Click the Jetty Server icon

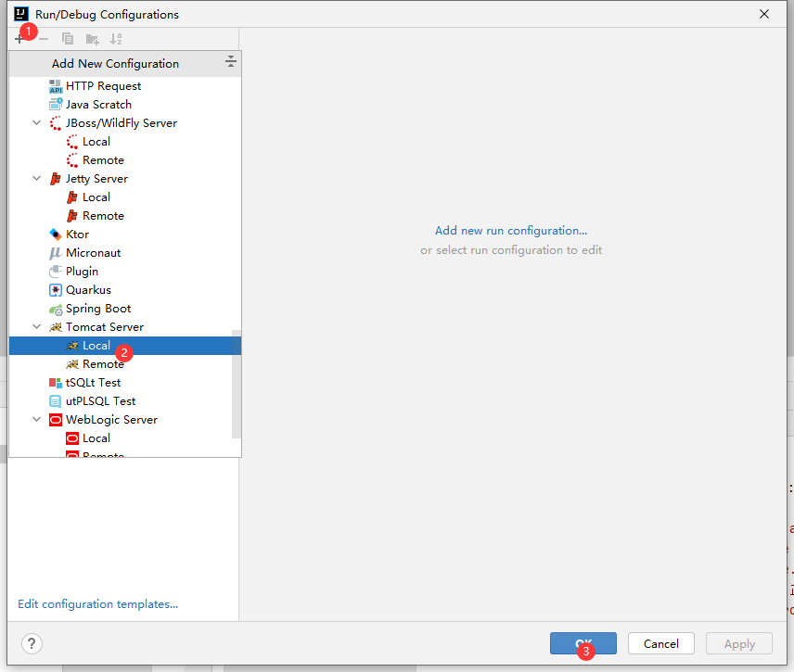pyautogui.click(x=56, y=179)
